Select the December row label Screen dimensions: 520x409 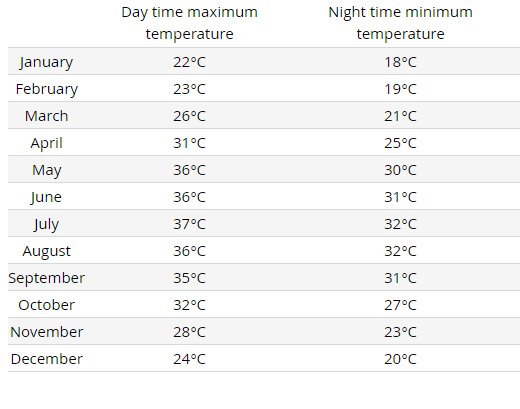click(x=47, y=359)
